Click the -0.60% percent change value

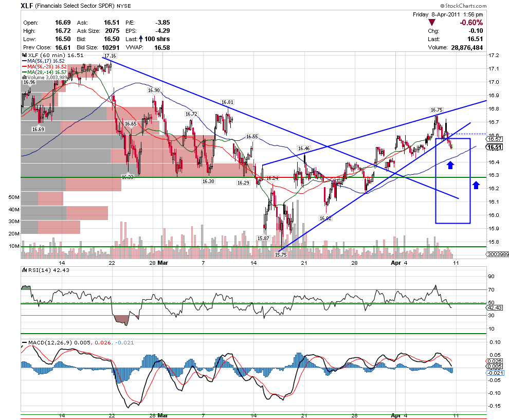pyautogui.click(x=471, y=23)
